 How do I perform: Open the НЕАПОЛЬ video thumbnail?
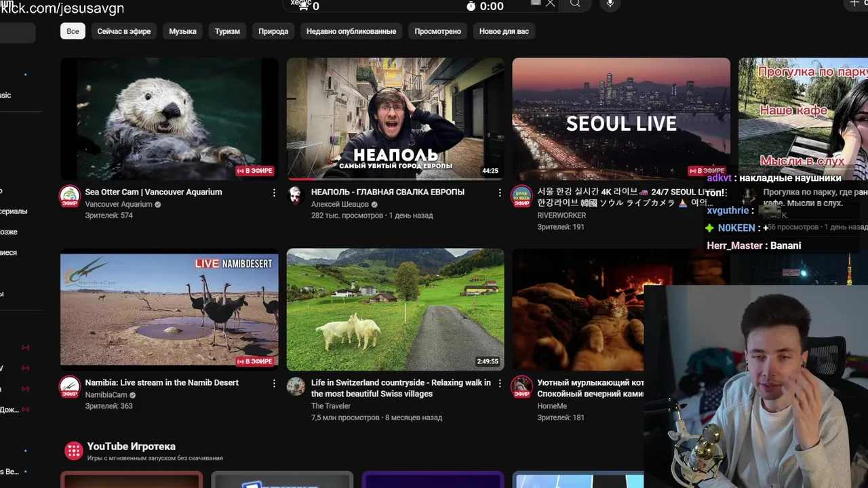[x=395, y=119]
